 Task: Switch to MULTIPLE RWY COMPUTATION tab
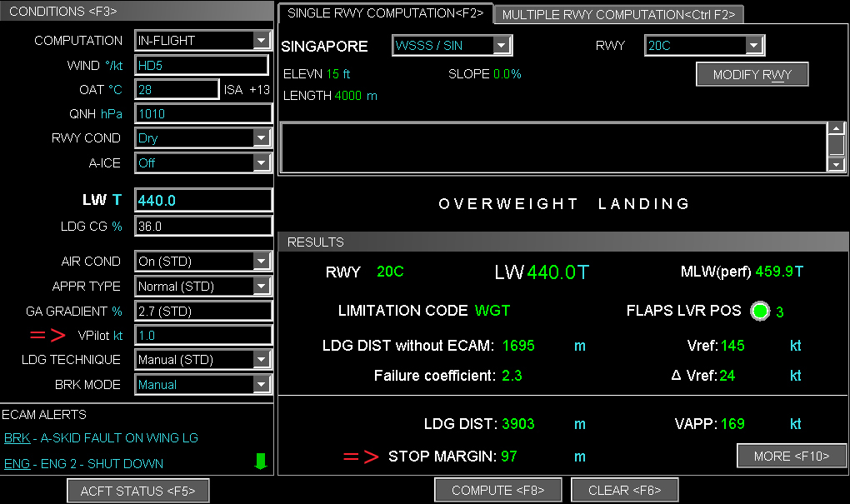617,15
